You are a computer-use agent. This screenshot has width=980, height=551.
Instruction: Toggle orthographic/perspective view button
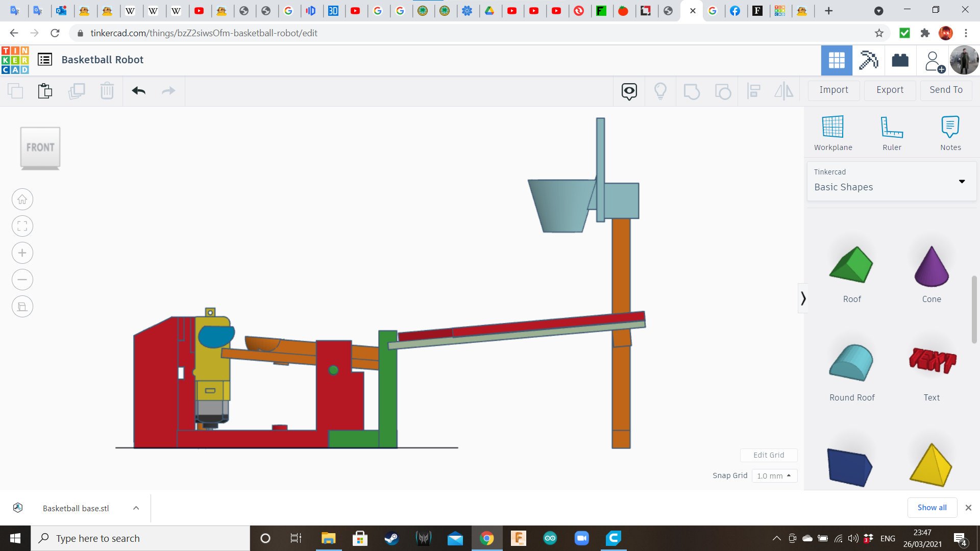[x=22, y=307]
